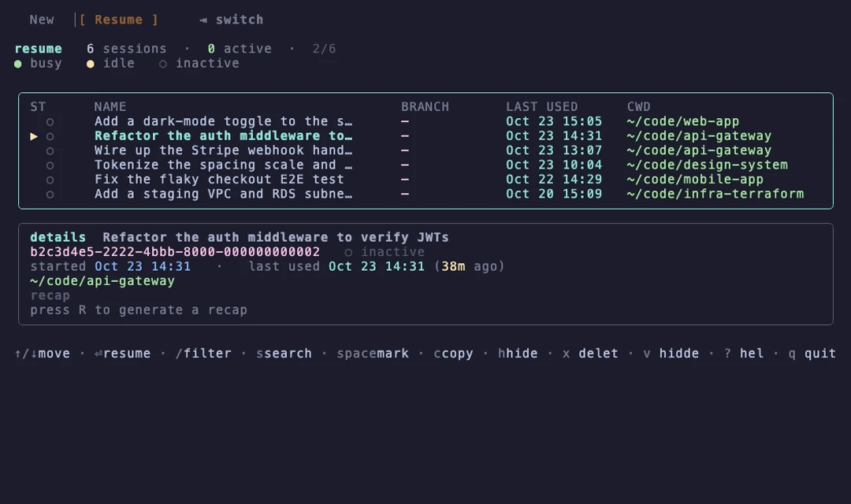Select the 'Tokenize the spacing scale' session
The width and height of the screenshot is (851, 504).
click(425, 165)
